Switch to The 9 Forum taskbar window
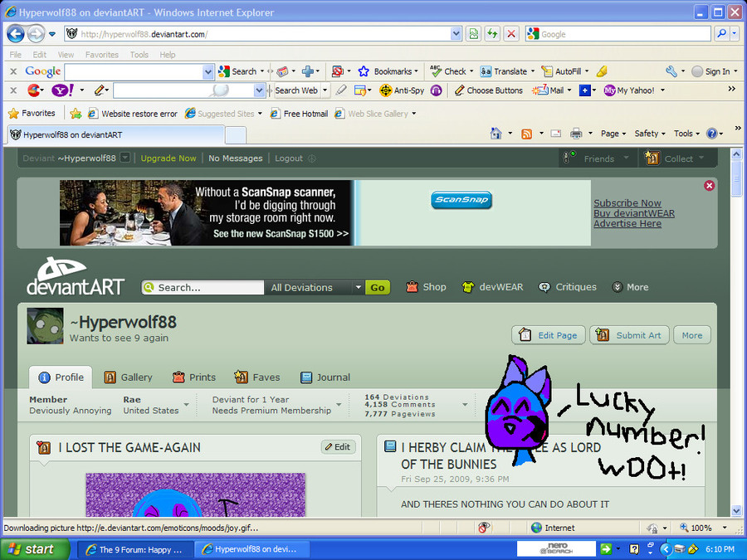The height and width of the screenshot is (560, 747). click(x=134, y=549)
